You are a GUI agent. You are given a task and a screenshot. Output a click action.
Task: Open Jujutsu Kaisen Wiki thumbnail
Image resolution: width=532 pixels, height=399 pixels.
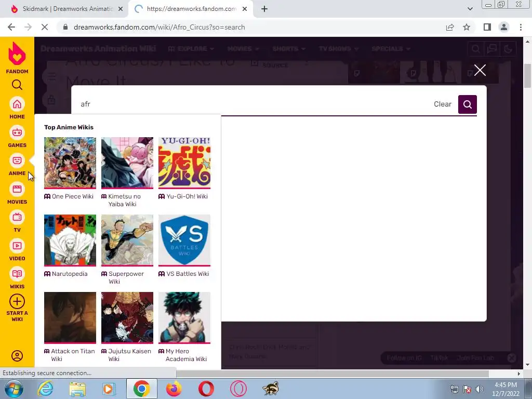tap(127, 317)
